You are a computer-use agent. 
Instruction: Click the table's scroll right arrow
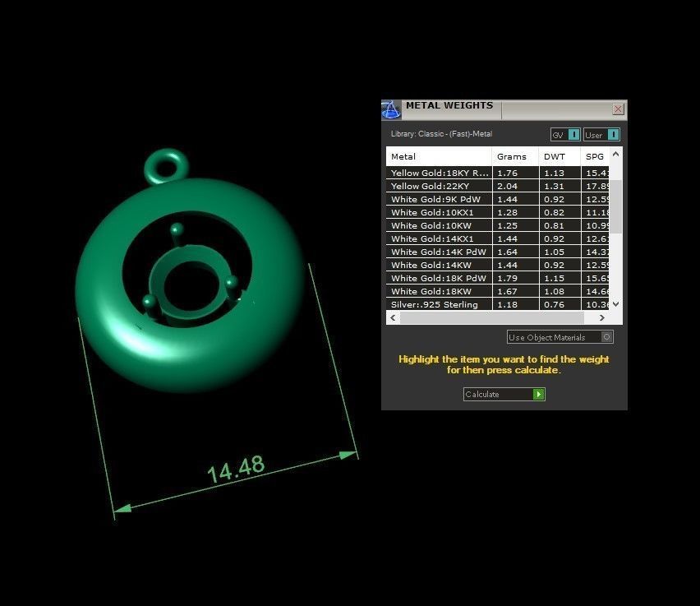(x=601, y=317)
